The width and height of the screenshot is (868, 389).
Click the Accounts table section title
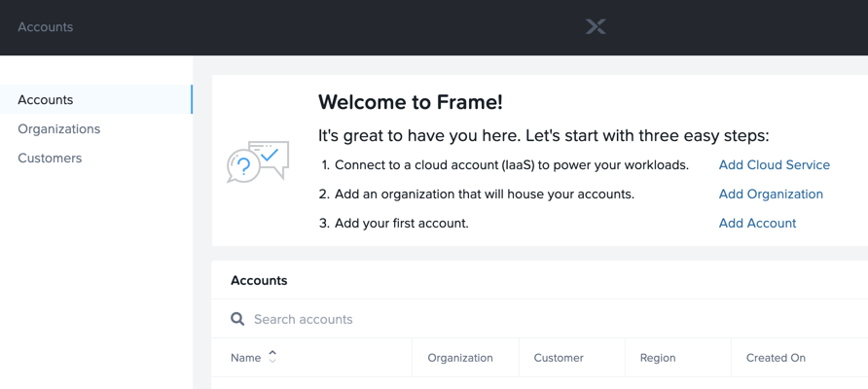click(x=259, y=280)
